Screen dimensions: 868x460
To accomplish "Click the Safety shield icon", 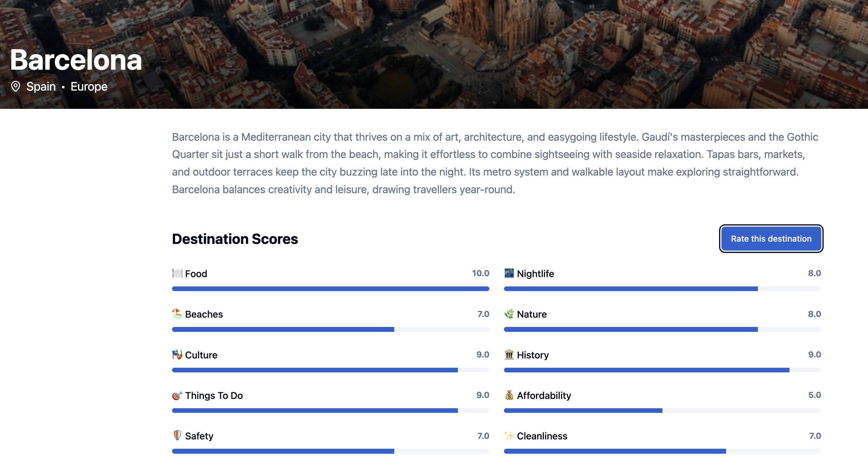I will pyautogui.click(x=176, y=436).
